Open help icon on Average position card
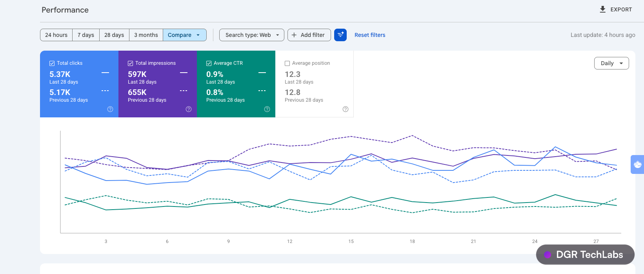 [346, 109]
